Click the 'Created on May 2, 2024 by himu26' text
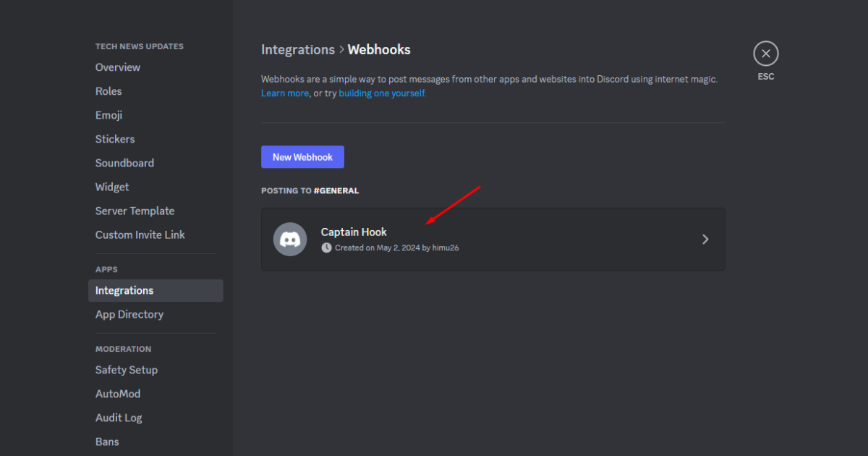This screenshot has height=456, width=868. point(397,248)
